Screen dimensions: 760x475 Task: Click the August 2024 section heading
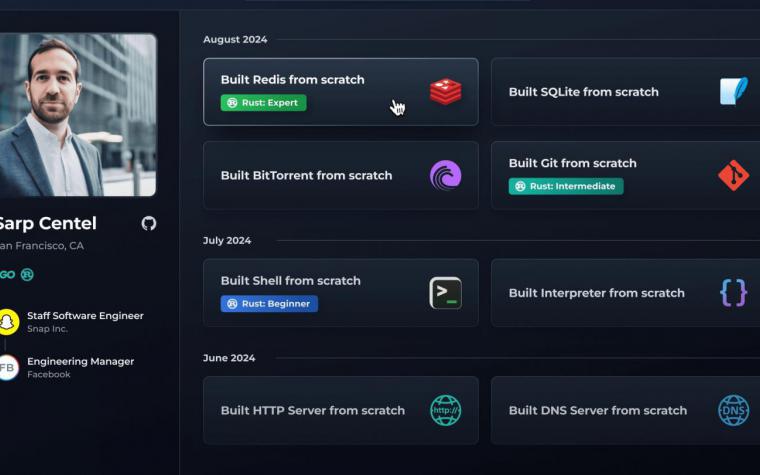(235, 40)
